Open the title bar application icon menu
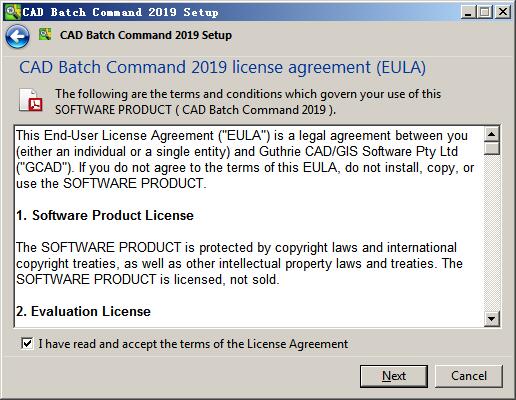Image resolution: width=516 pixels, height=400 pixels. point(12,12)
